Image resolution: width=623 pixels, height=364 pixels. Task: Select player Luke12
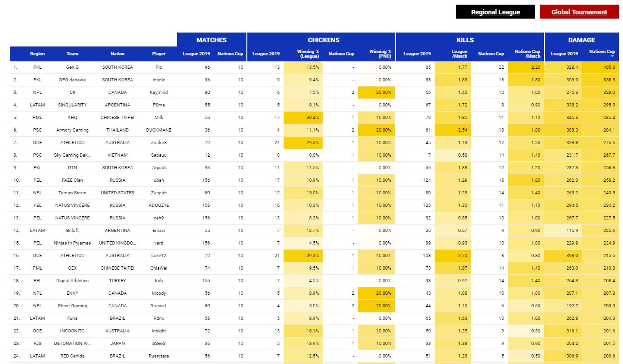click(x=159, y=256)
